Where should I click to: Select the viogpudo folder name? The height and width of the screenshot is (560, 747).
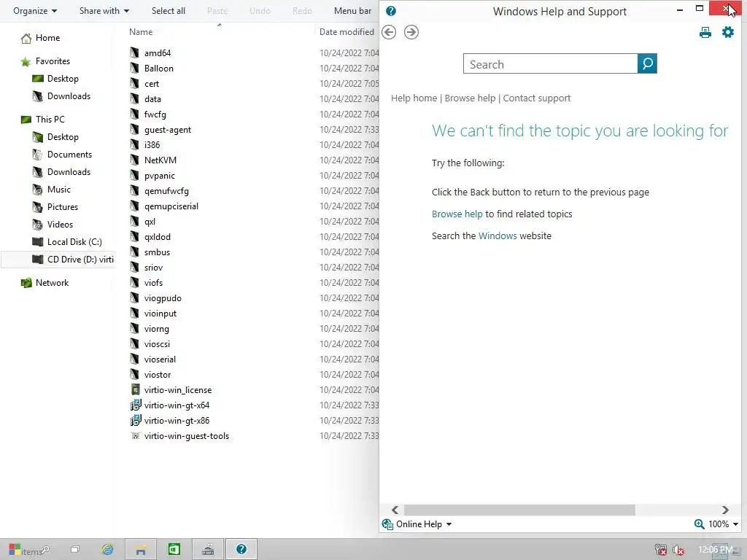click(x=163, y=298)
